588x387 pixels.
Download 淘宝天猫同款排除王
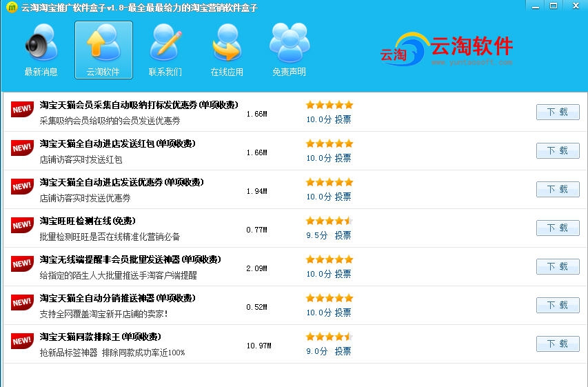(558, 344)
